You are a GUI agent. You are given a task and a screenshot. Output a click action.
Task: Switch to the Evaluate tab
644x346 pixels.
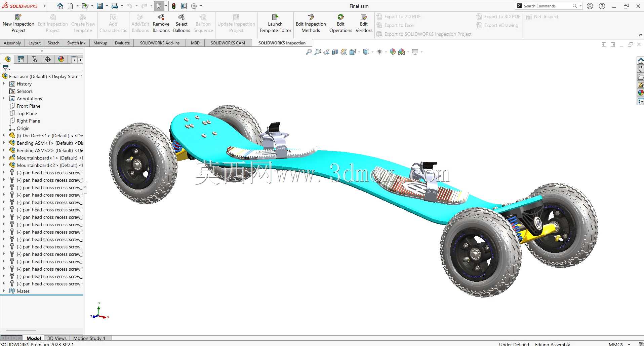tap(122, 43)
